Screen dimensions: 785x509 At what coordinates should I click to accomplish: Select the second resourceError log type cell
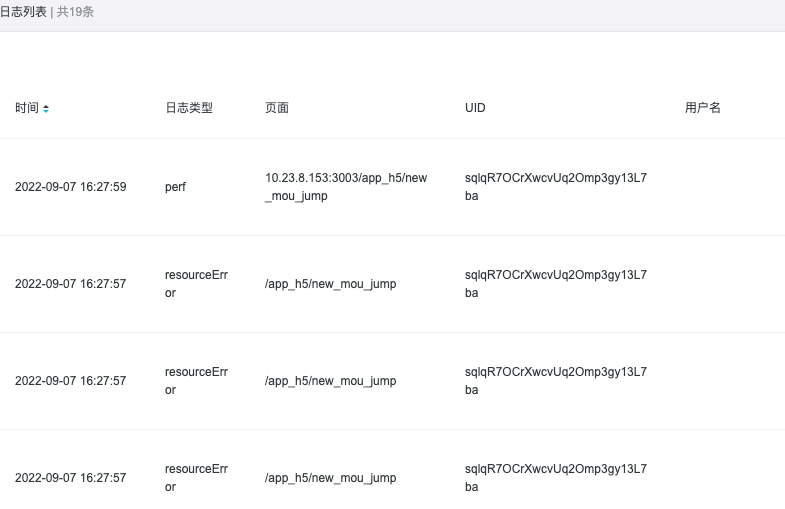point(196,381)
